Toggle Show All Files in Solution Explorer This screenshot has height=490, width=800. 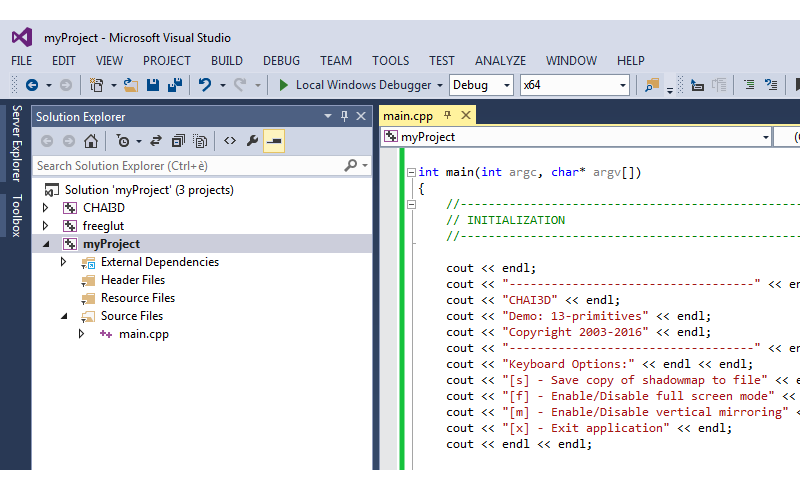click(201, 141)
